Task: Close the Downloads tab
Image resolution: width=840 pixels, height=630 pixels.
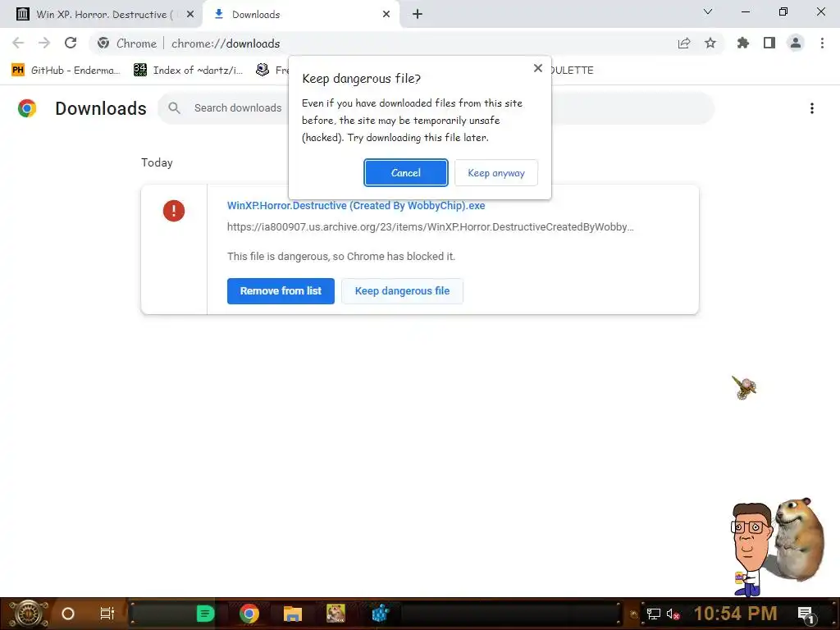Action: pos(386,15)
